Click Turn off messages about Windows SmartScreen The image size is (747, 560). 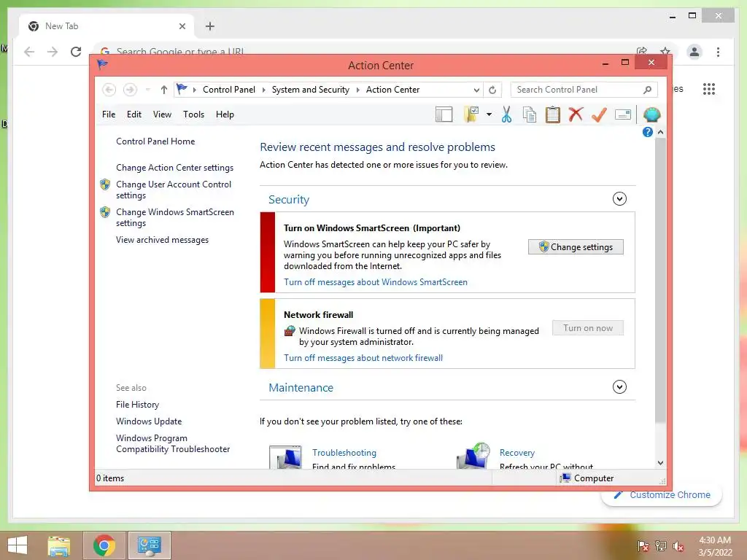[376, 282]
